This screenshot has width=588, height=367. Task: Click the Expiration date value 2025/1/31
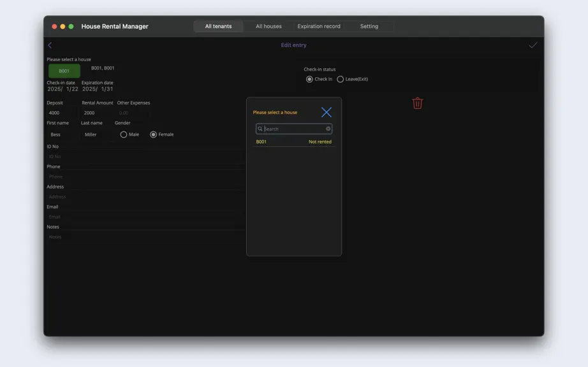click(98, 89)
